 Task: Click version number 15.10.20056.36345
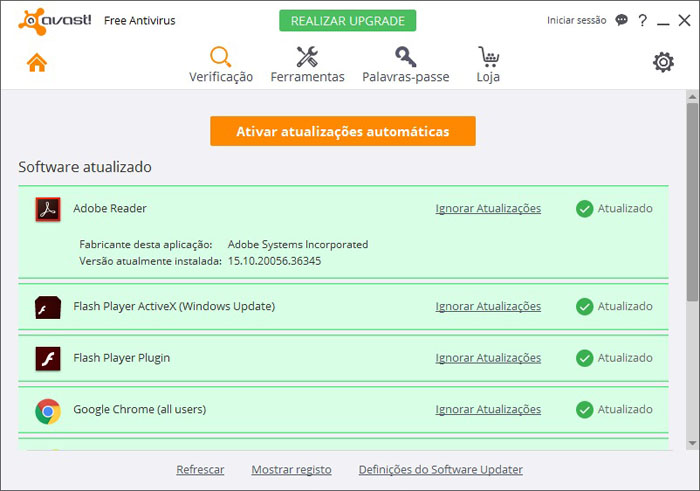pyautogui.click(x=274, y=261)
